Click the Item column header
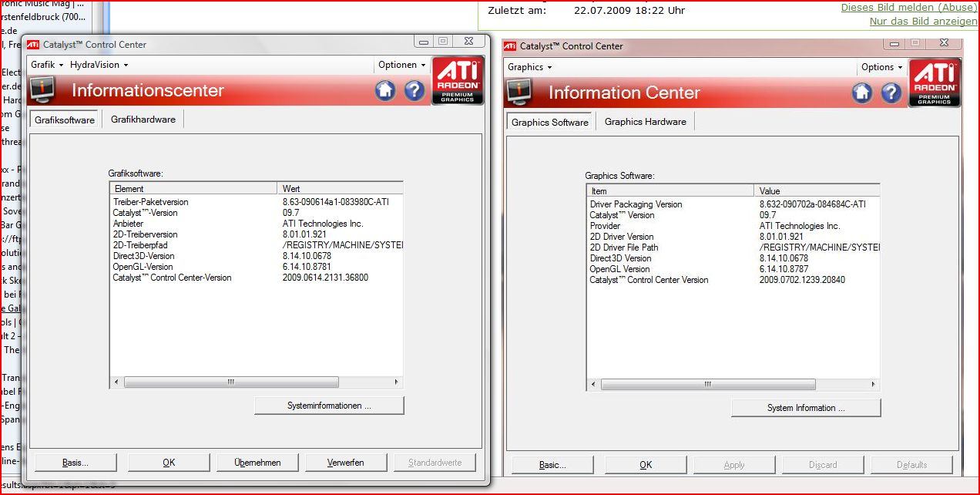 (x=670, y=190)
